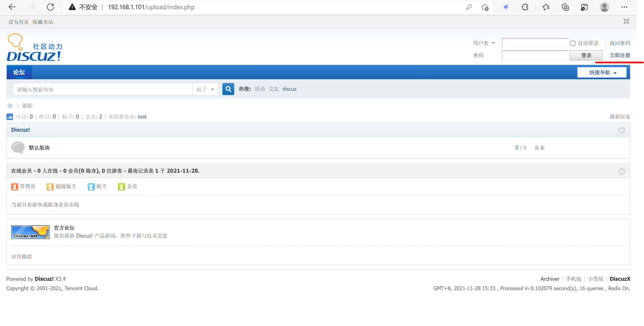Click the 默认版块 forum speech bubble icon

coord(18,147)
